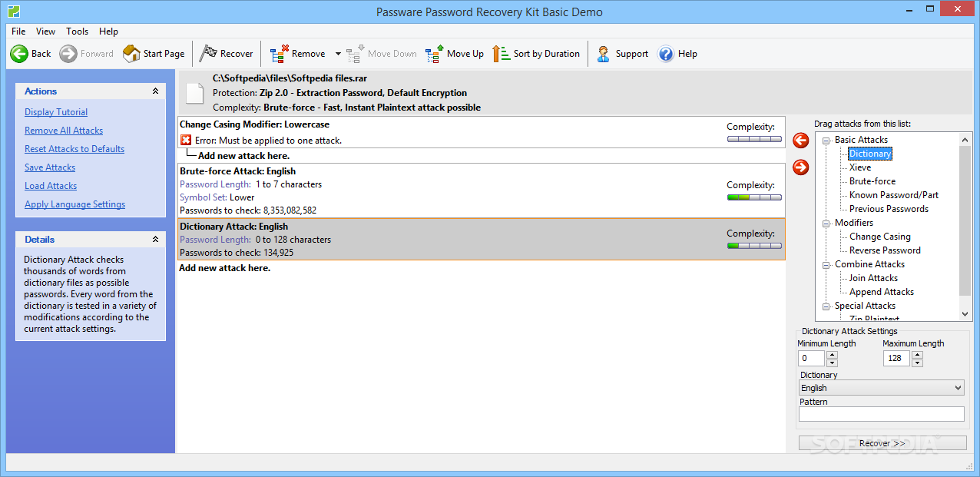Viewport: 980px width, 477px height.
Task: Select the Dictionary Attack: English entry
Action: [x=481, y=239]
